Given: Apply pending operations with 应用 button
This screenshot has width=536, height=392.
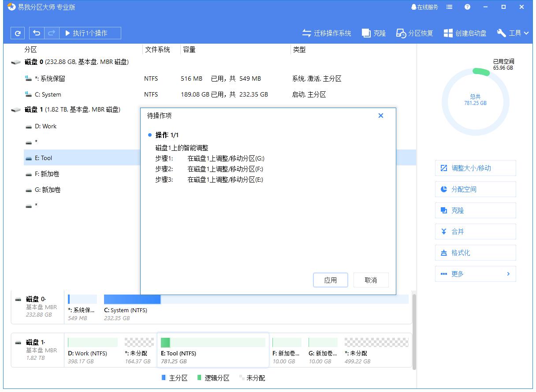Looking at the screenshot, I should point(330,280).
